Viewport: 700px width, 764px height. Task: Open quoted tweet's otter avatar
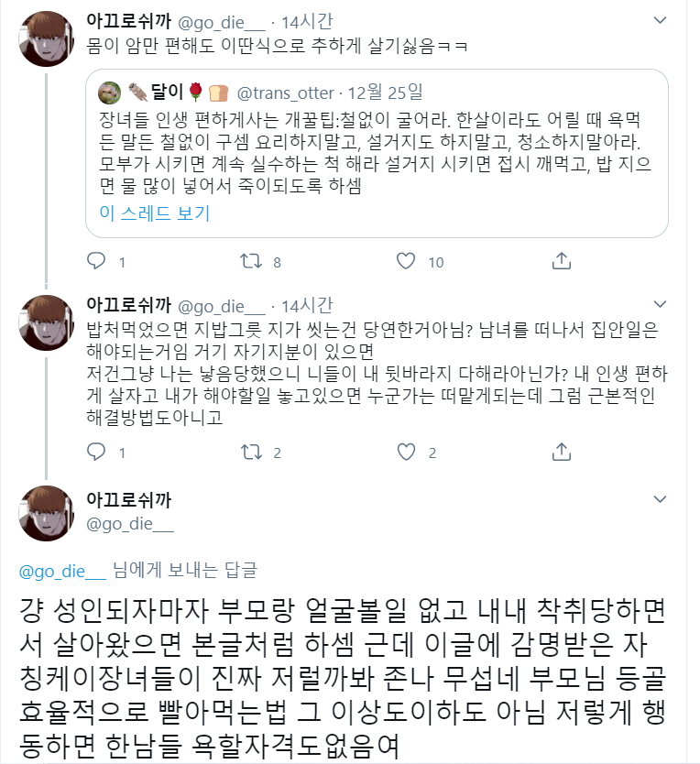110,93
